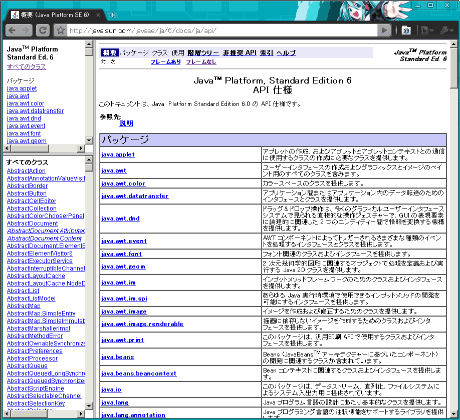Open java.beans.beancontext in package table

(x=139, y=374)
